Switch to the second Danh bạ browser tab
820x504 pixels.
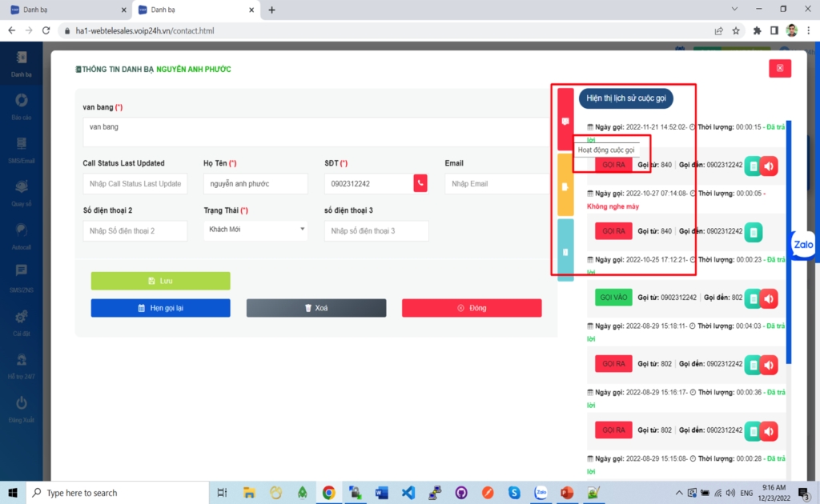click(x=196, y=10)
